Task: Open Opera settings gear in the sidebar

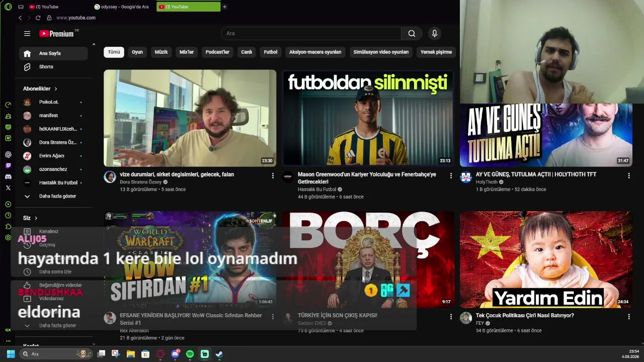Action: tap(8, 237)
